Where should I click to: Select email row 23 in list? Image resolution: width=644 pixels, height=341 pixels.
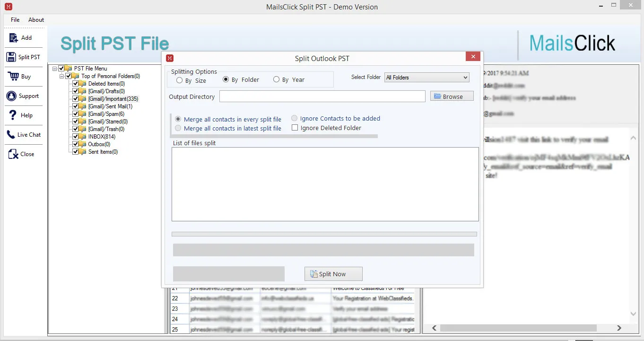tap(292, 309)
